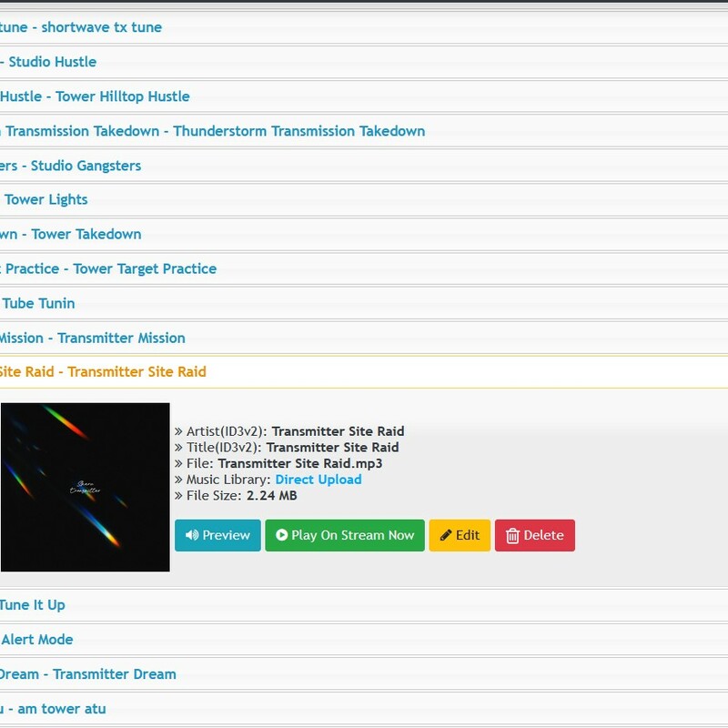The height and width of the screenshot is (728, 728).
Task: Collapse the Transmitter Site Raid track header
Action: (x=364, y=372)
